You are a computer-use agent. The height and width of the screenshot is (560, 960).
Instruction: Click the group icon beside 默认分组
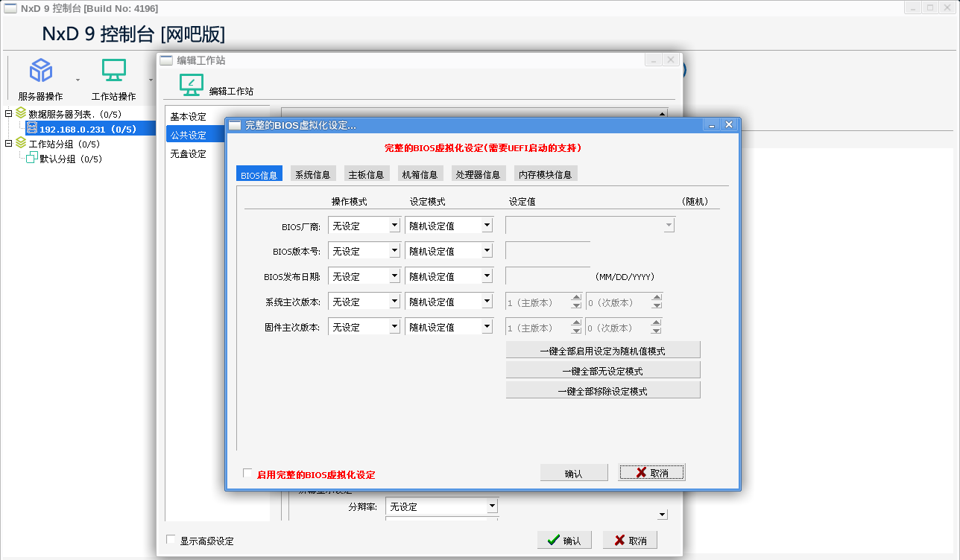pyautogui.click(x=31, y=159)
